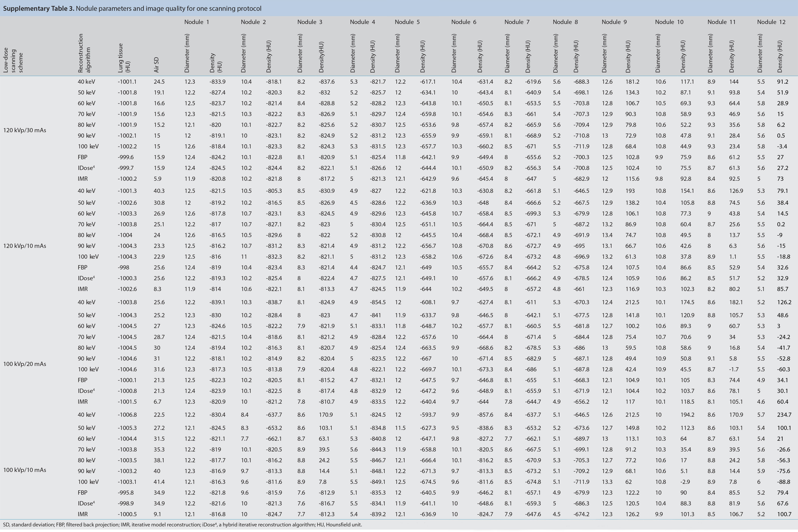Click the rotated "Reconstruction algorithm" header
The height and width of the screenshot is (532, 798).
pos(84,53)
